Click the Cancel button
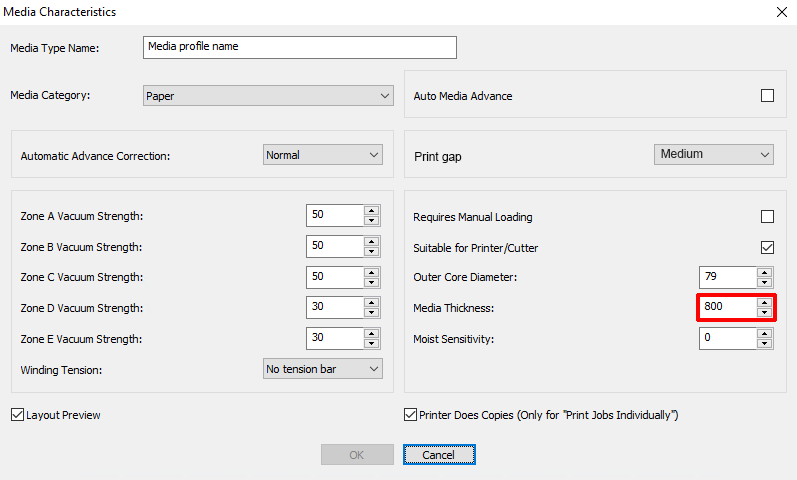The width and height of the screenshot is (797, 480). tap(439, 455)
